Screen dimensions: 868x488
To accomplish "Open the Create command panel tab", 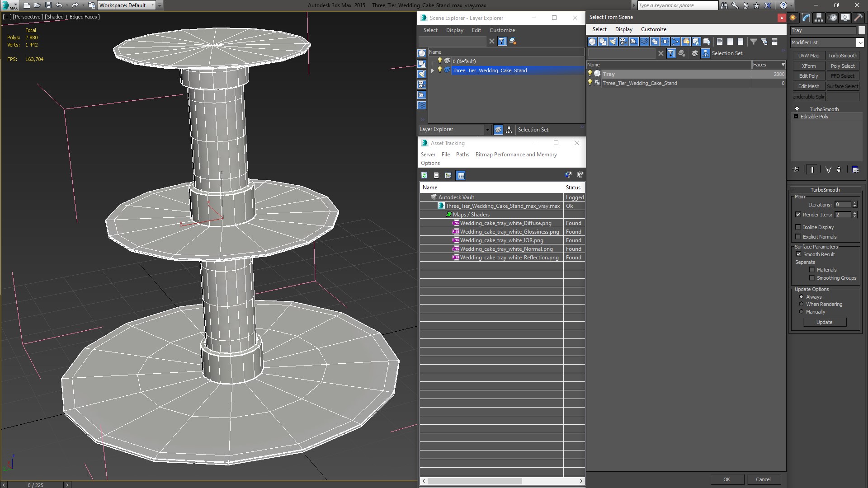I will tap(793, 18).
